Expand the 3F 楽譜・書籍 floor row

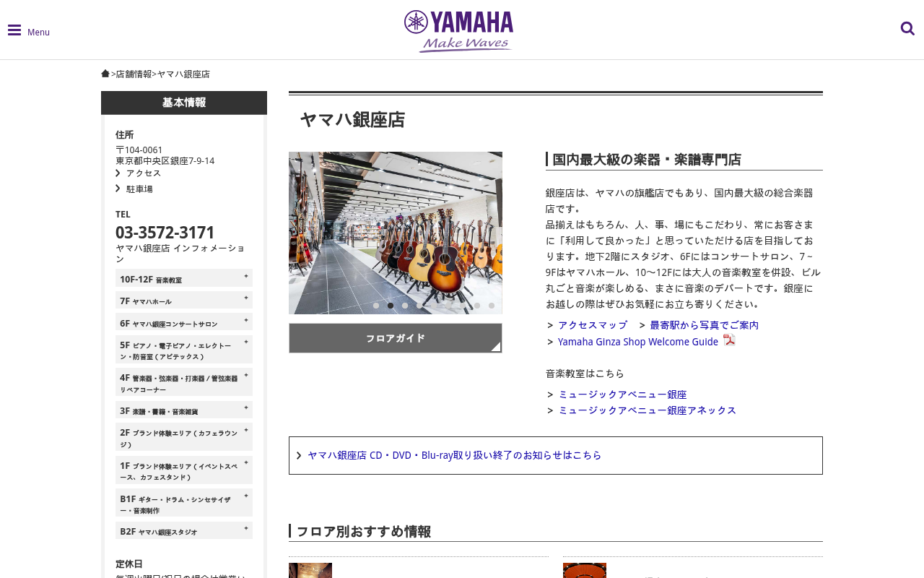coord(184,410)
